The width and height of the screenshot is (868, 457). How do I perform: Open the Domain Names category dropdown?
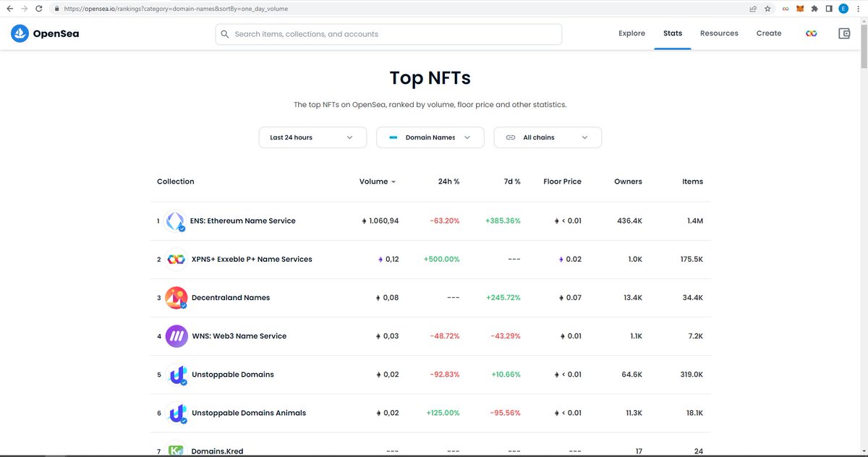tap(430, 137)
